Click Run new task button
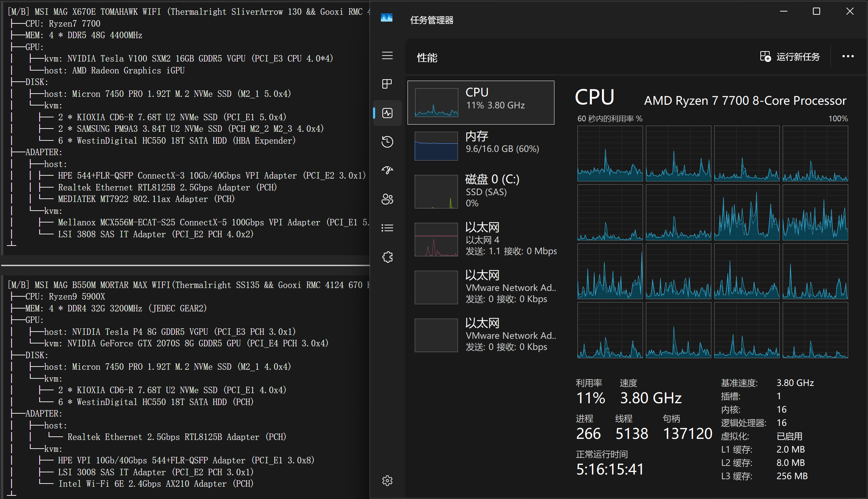 (790, 57)
